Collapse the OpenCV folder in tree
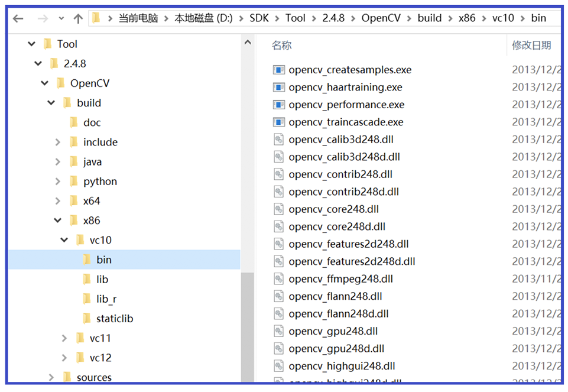Screen dimensions: 568x392 (x=45, y=83)
